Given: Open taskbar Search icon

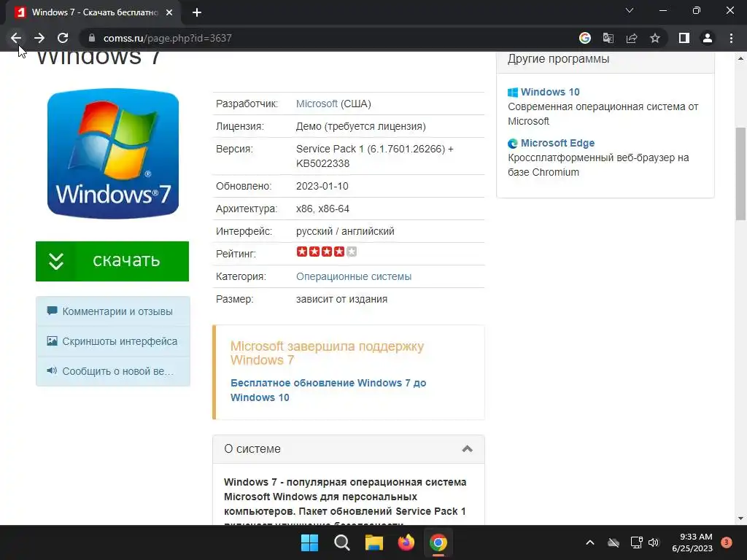Looking at the screenshot, I should click(341, 542).
